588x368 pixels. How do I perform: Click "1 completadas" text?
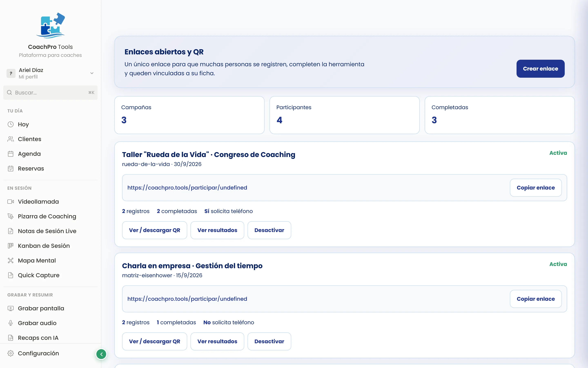point(176,322)
